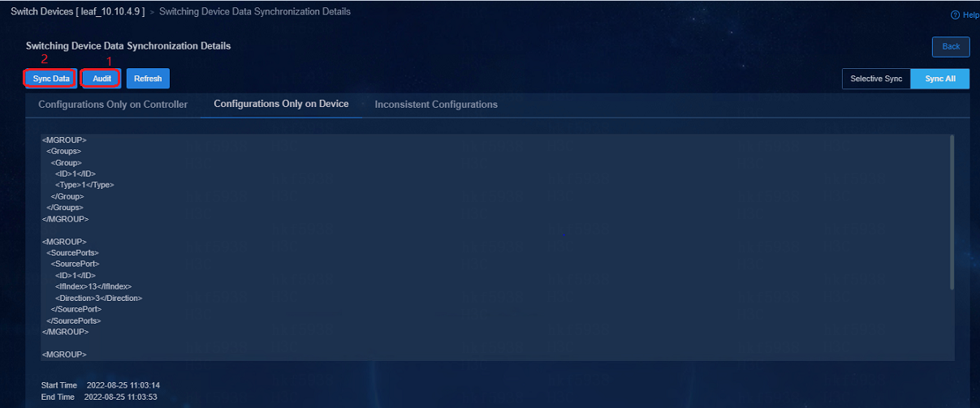Click the opening <Groups> tag line

coord(63,150)
